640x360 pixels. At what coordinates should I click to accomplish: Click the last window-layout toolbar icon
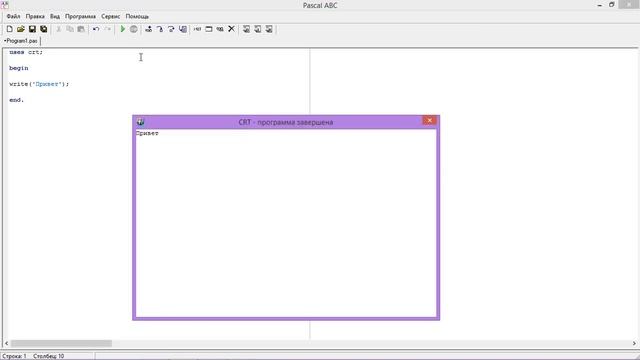[x=269, y=29]
